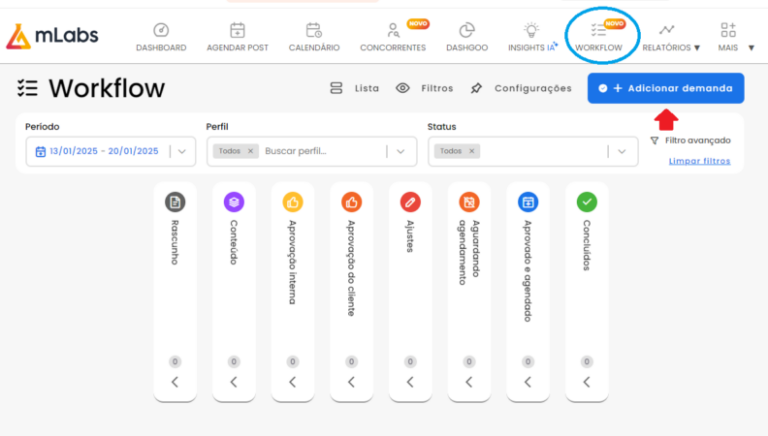
Task: Click the Concluídos column count badge
Action: click(x=586, y=362)
